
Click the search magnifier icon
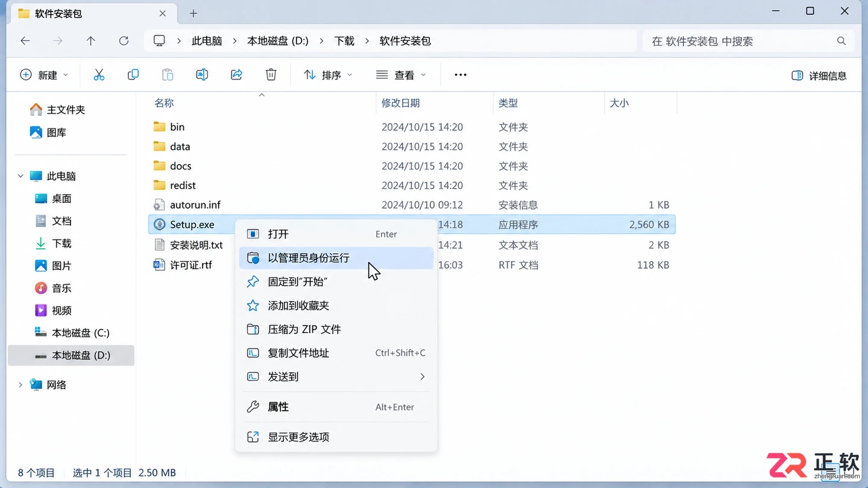click(841, 41)
